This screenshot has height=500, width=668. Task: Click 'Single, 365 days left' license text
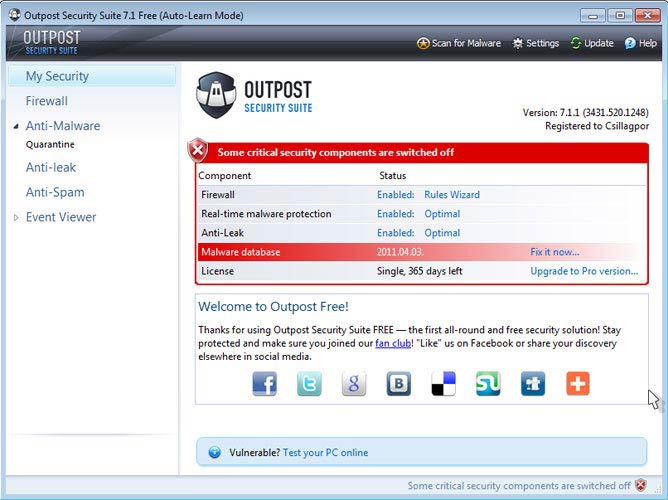(420, 271)
